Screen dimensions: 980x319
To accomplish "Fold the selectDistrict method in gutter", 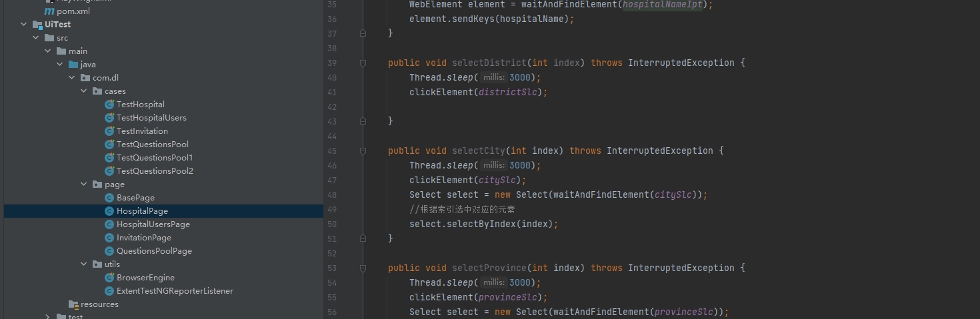I will 363,63.
